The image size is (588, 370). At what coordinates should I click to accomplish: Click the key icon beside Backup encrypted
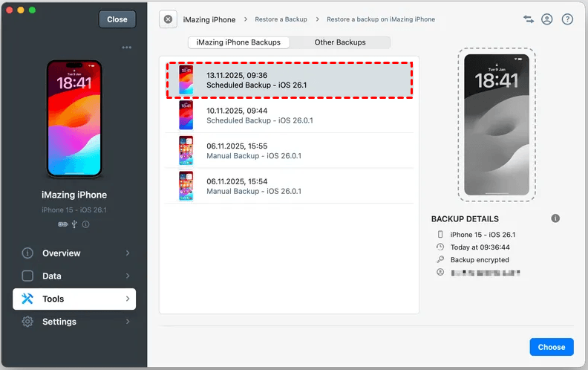[x=440, y=259]
